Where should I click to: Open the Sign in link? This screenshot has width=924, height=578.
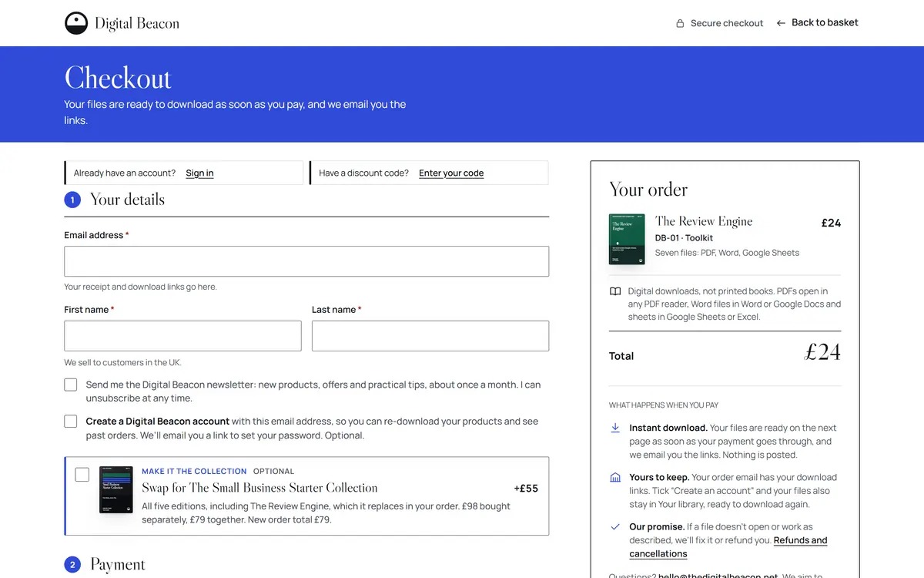pyautogui.click(x=199, y=173)
